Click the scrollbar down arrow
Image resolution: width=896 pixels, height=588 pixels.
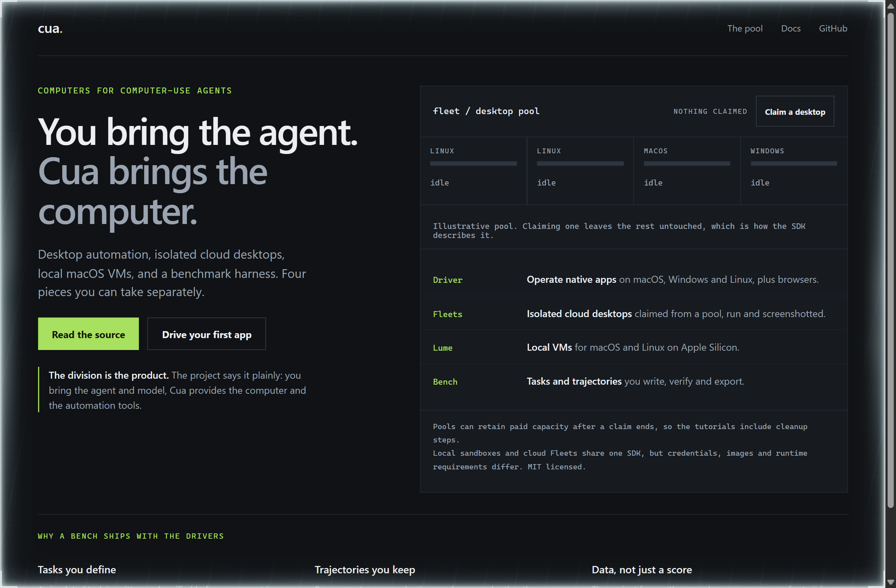click(x=890, y=582)
